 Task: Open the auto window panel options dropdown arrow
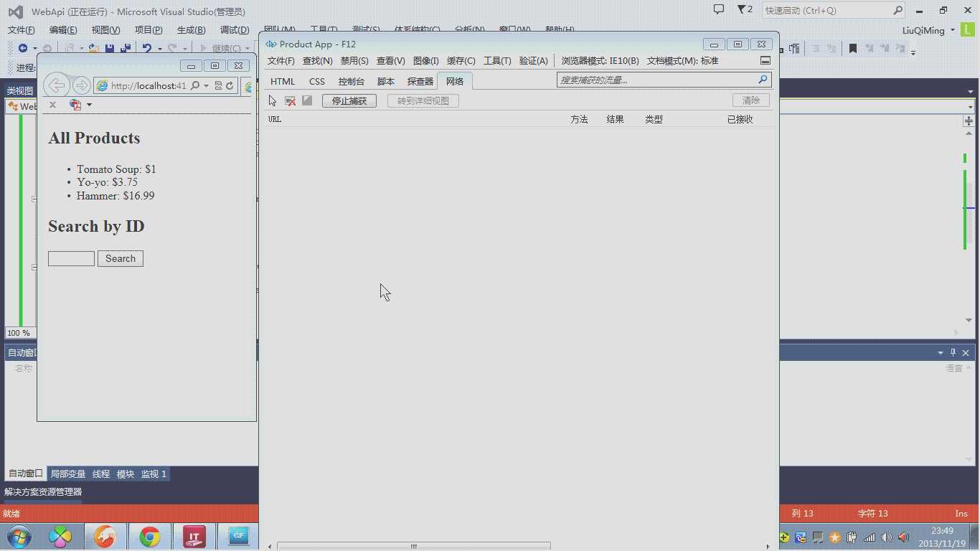[x=941, y=352]
